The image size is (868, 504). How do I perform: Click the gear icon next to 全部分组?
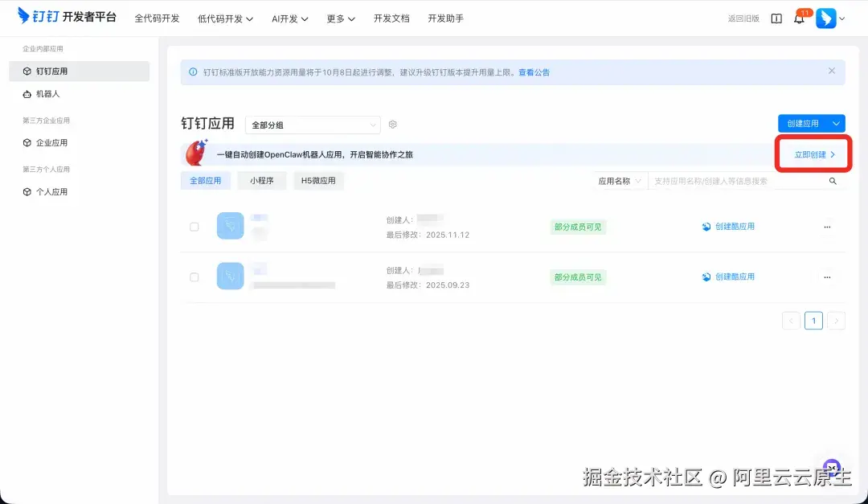click(392, 125)
